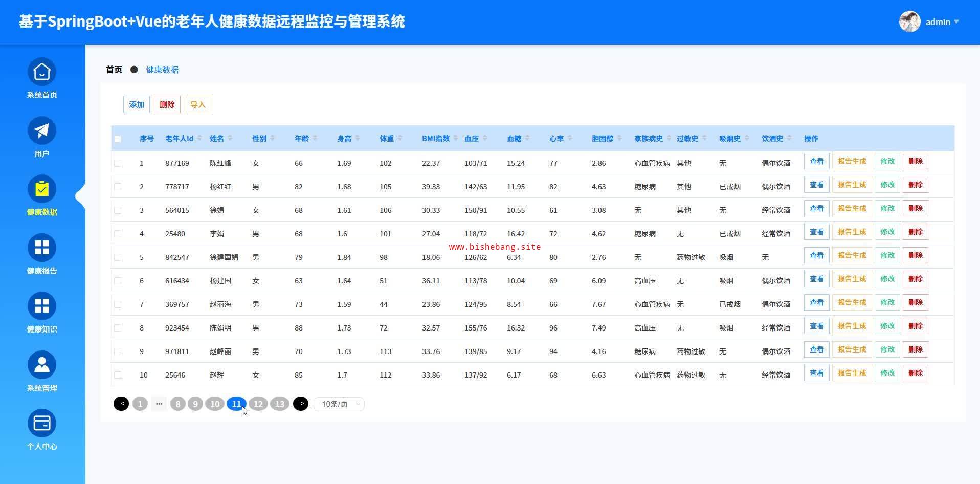Click the admin avatar picture
Screen dimensions: 980x484
tap(909, 21)
